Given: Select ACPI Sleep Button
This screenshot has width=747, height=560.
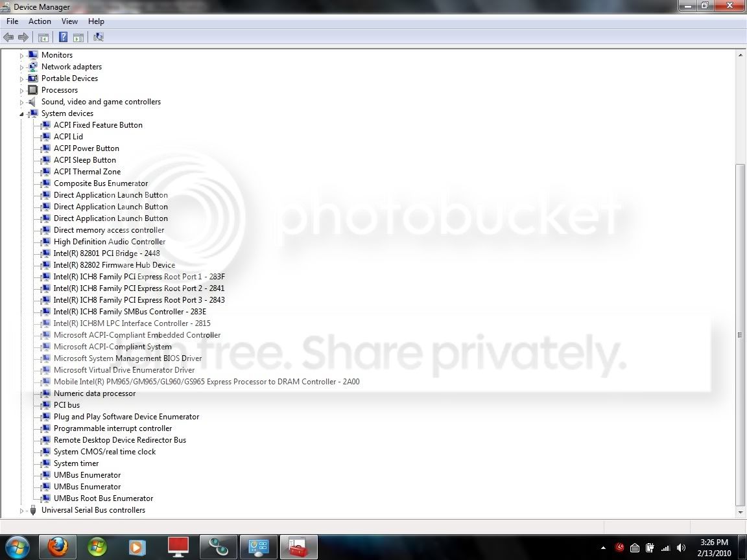Looking at the screenshot, I should click(x=85, y=160).
